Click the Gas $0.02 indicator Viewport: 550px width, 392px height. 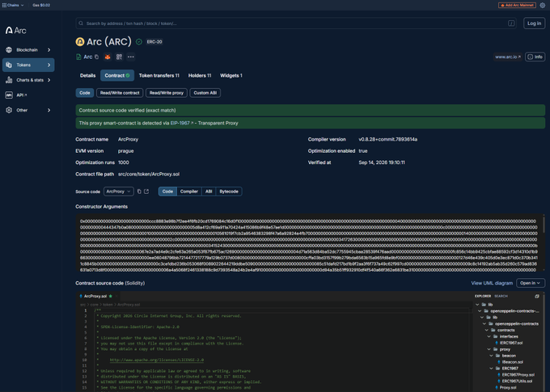pos(41,5)
